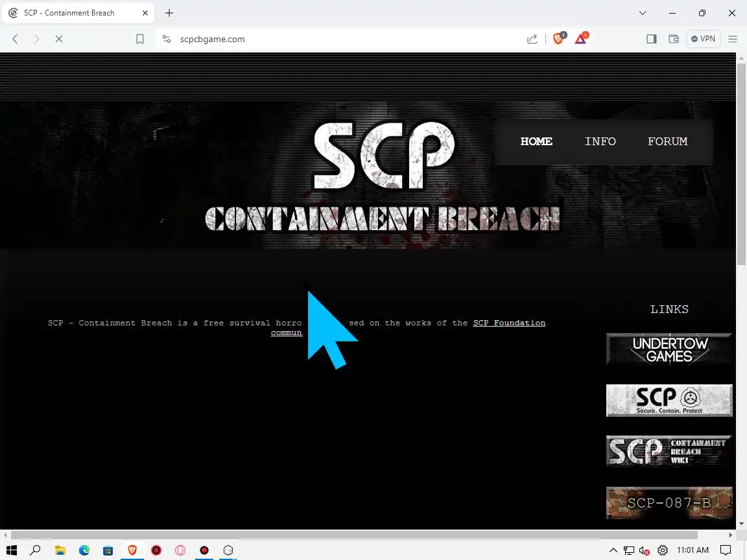
Task: Visit the Undertow Games link banner
Action: 669,349
